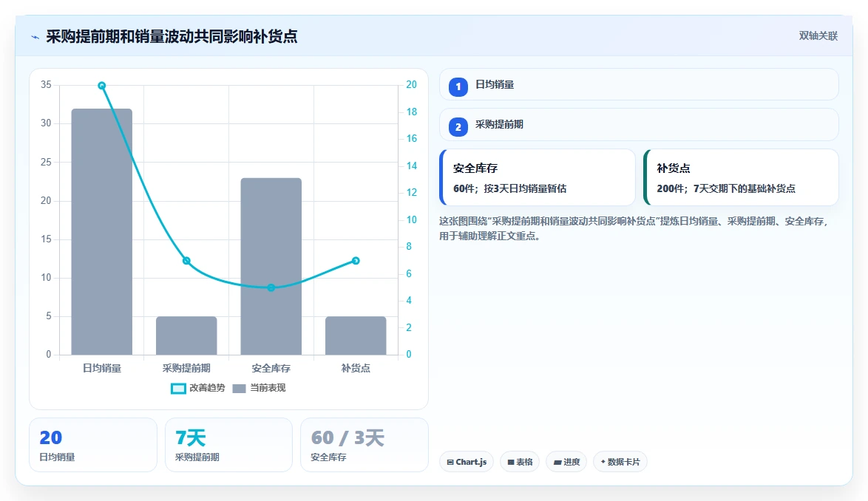Click the right axis value 20
The image size is (868, 501).
click(x=411, y=84)
